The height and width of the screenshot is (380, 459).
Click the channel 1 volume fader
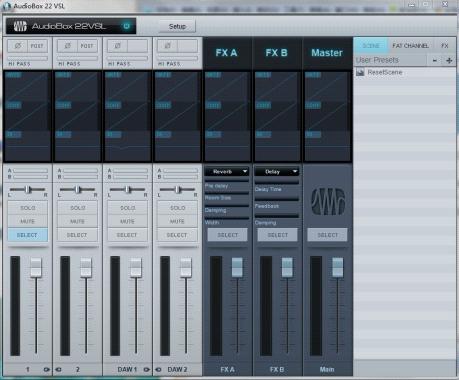(x=36, y=267)
